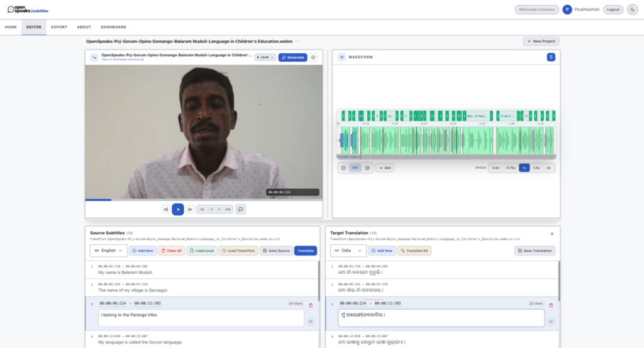Open the English source language dropdown
The width and height of the screenshot is (644, 348).
(x=108, y=250)
